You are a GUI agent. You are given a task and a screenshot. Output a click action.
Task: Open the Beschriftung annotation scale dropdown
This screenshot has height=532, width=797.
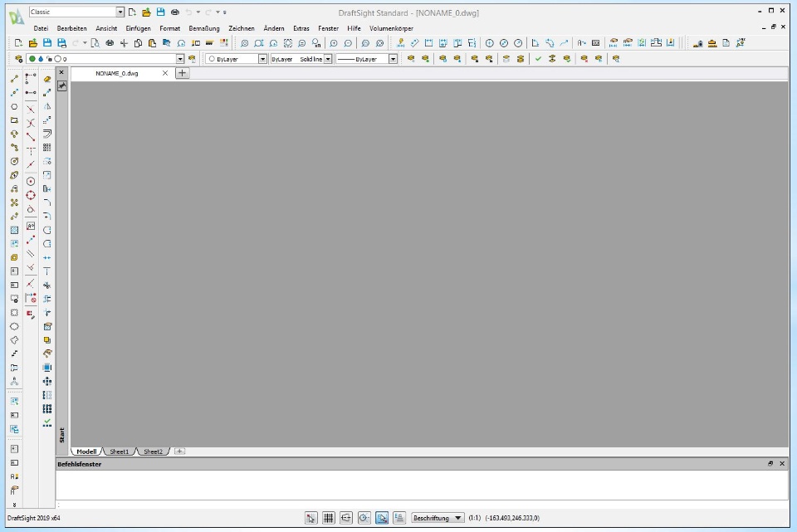(438, 518)
